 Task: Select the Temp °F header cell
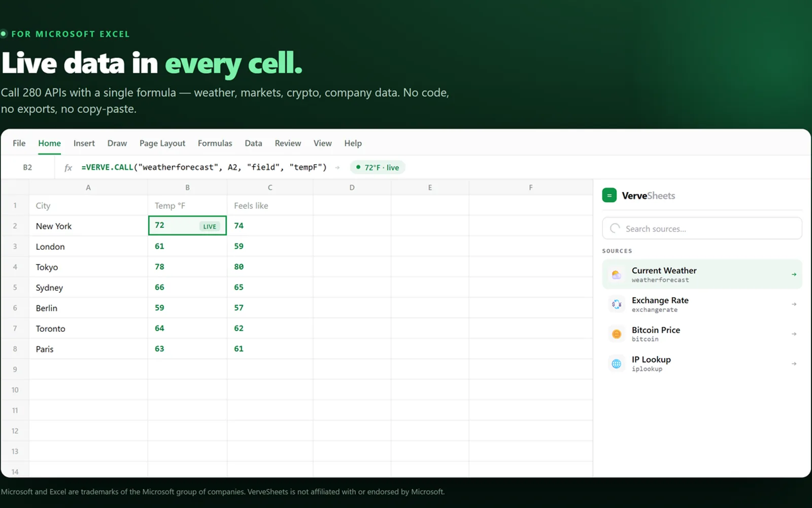pyautogui.click(x=187, y=206)
